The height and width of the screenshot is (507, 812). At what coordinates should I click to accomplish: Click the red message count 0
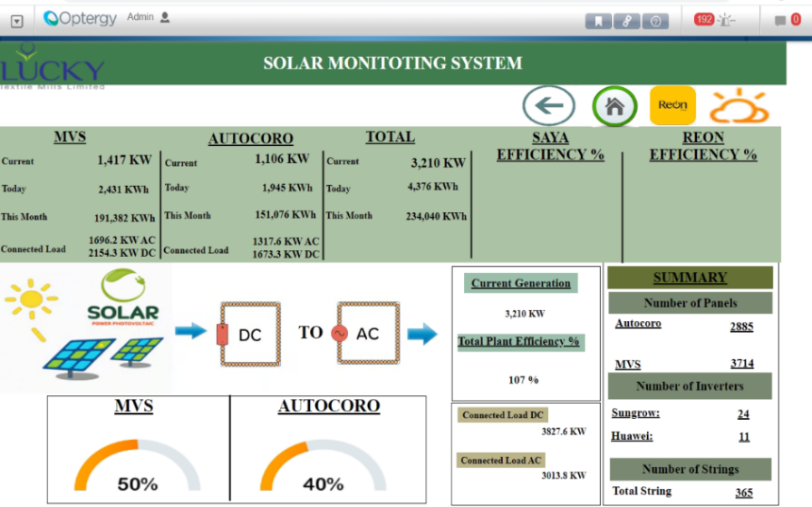(796, 20)
